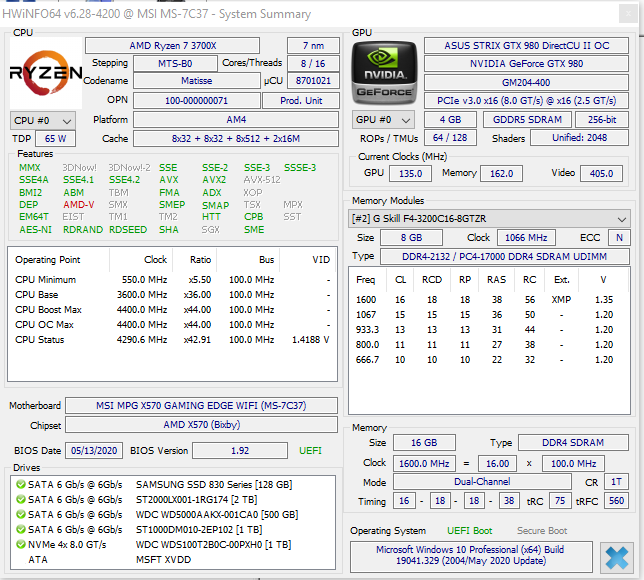Expand the Memory Modules G Skill dropdown
Screen dimensions: 644x580
click(x=489, y=219)
